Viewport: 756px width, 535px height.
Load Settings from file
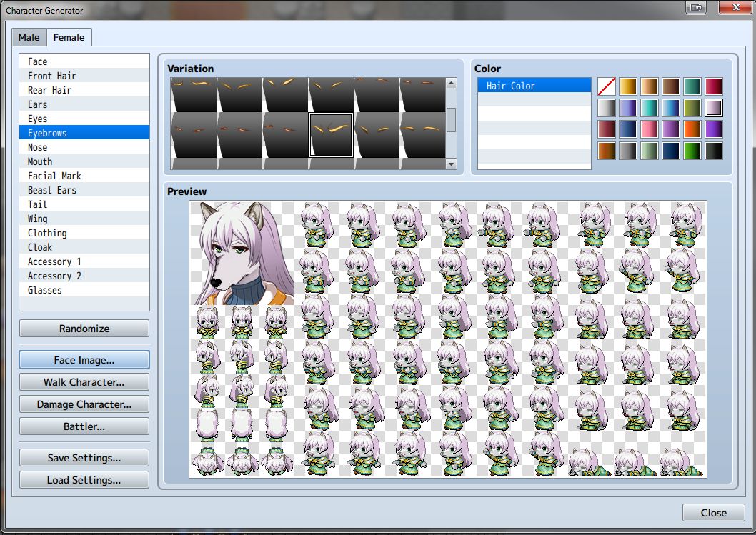(x=84, y=480)
